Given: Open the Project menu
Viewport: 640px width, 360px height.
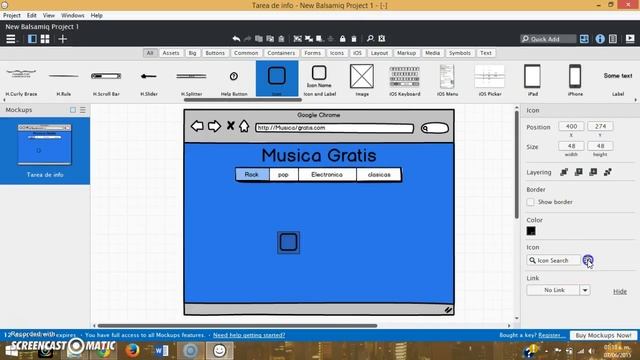Looking at the screenshot, I should click(11, 16).
